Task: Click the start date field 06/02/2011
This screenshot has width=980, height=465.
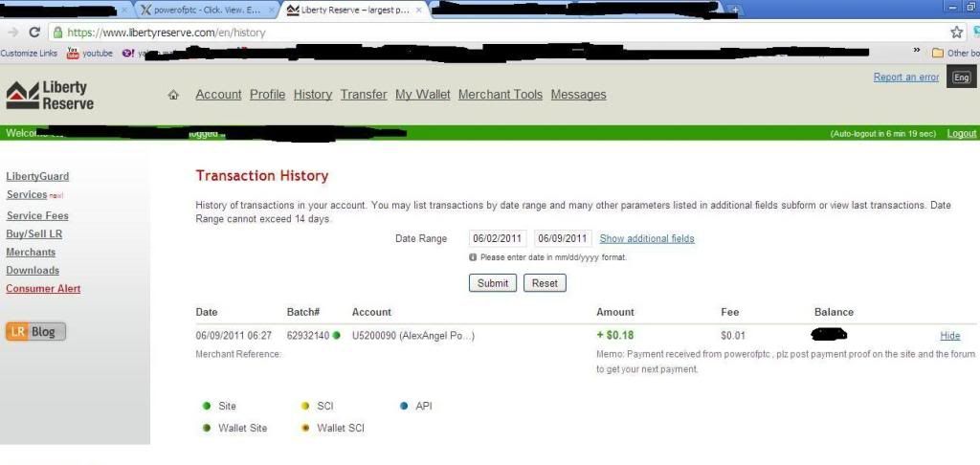Action: (498, 238)
